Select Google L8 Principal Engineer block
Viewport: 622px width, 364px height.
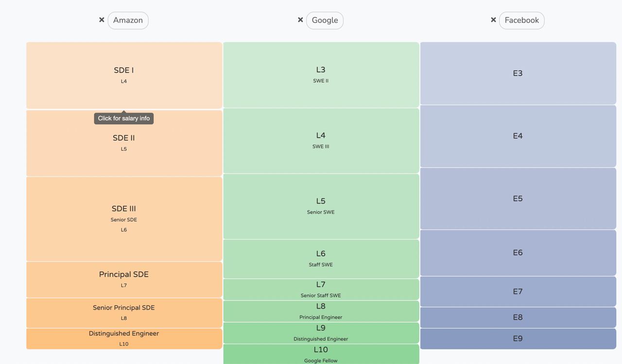pos(321,312)
